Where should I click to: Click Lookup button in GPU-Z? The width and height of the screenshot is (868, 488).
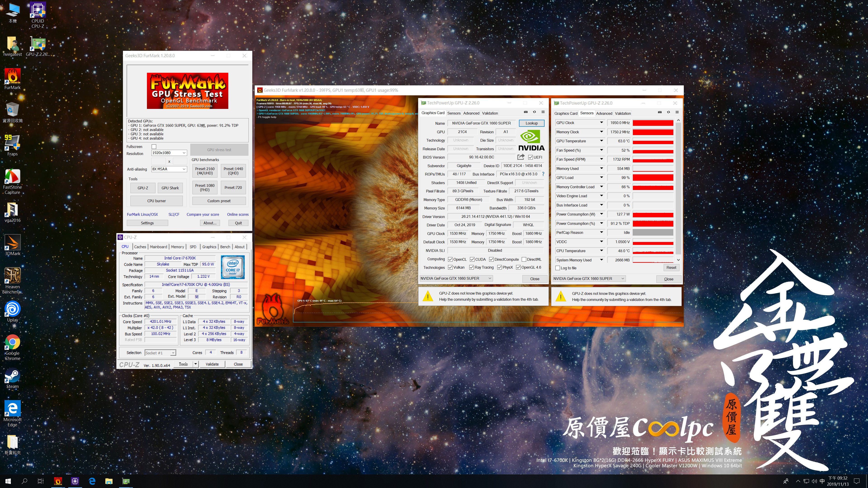click(531, 123)
